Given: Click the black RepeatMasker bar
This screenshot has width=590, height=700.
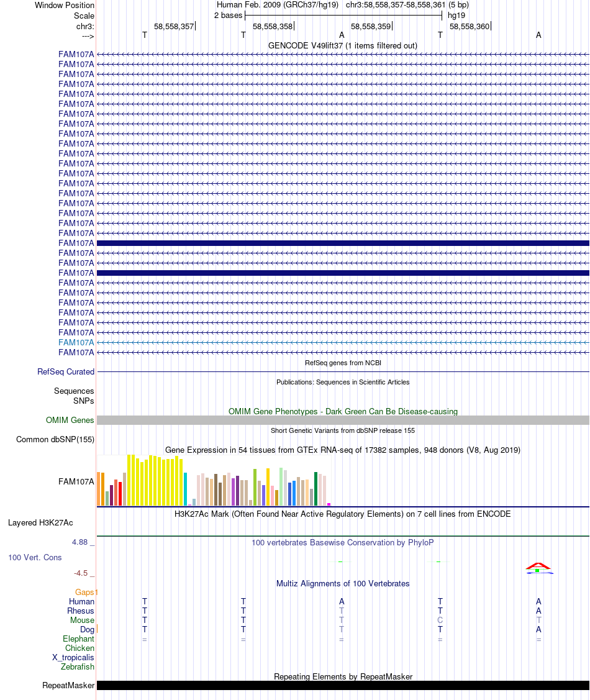Looking at the screenshot, I should point(343,685).
